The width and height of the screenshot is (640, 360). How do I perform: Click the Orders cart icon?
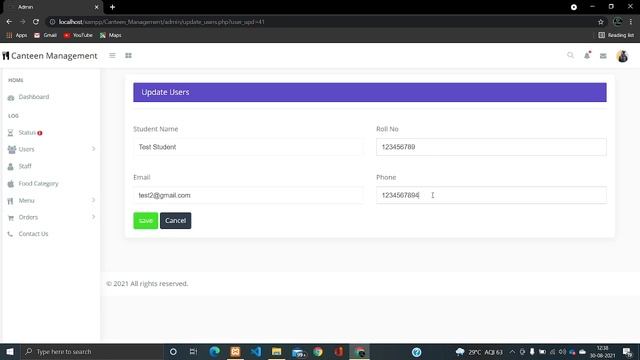11,218
